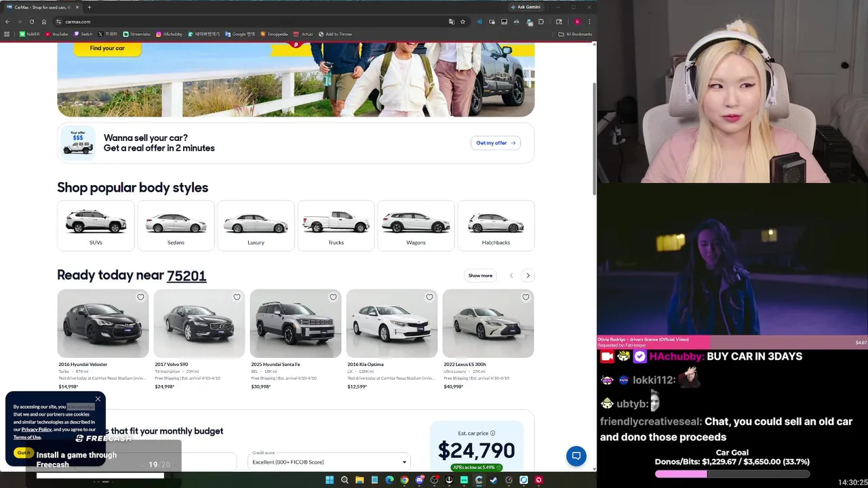
Task: Pick the Wagons body style card
Action: (x=416, y=226)
